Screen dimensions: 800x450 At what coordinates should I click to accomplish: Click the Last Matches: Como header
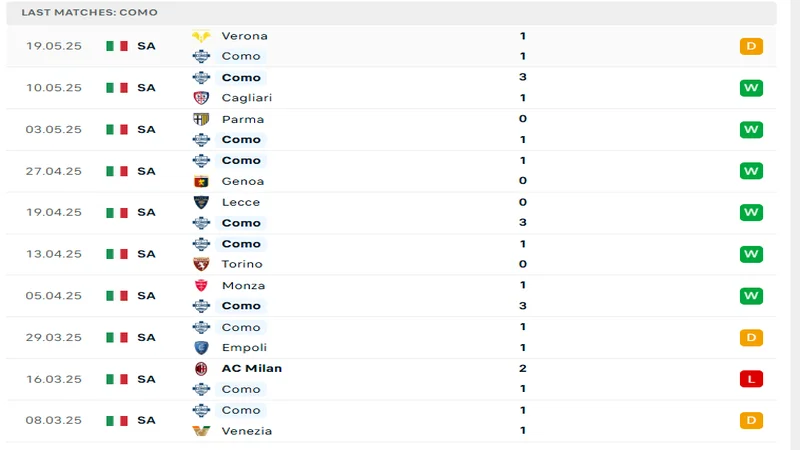pyautogui.click(x=89, y=12)
